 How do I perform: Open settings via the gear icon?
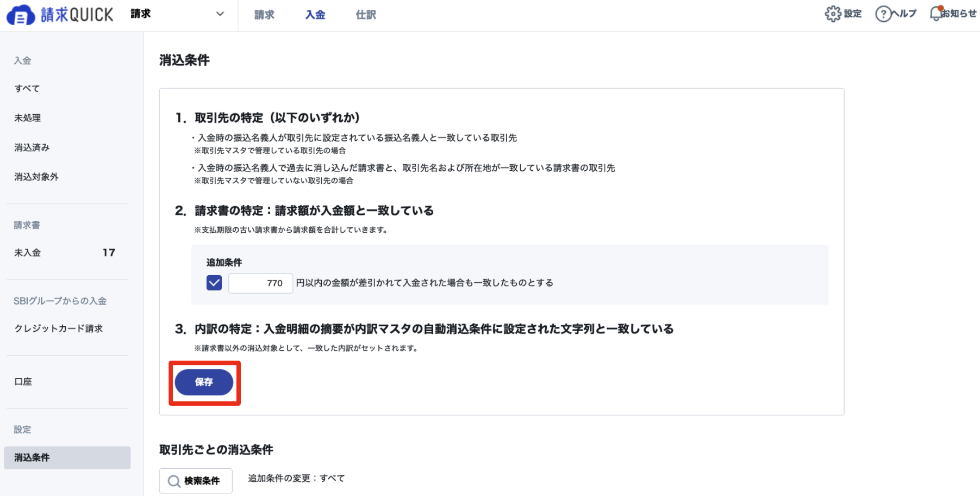coord(832,14)
